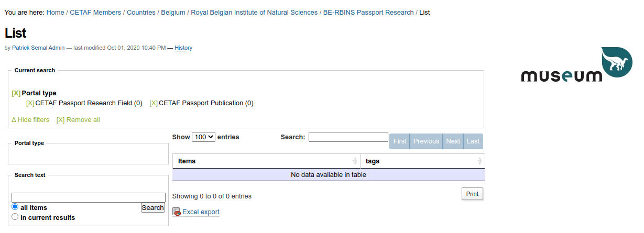Click the Print button
Image resolution: width=644 pixels, height=233 pixels.
tap(472, 194)
